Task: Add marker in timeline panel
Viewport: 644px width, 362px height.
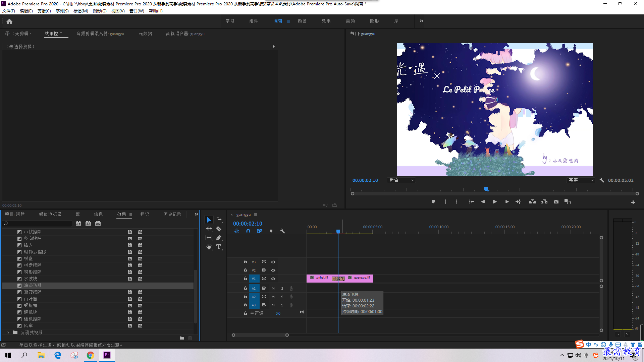Action: pos(271,231)
